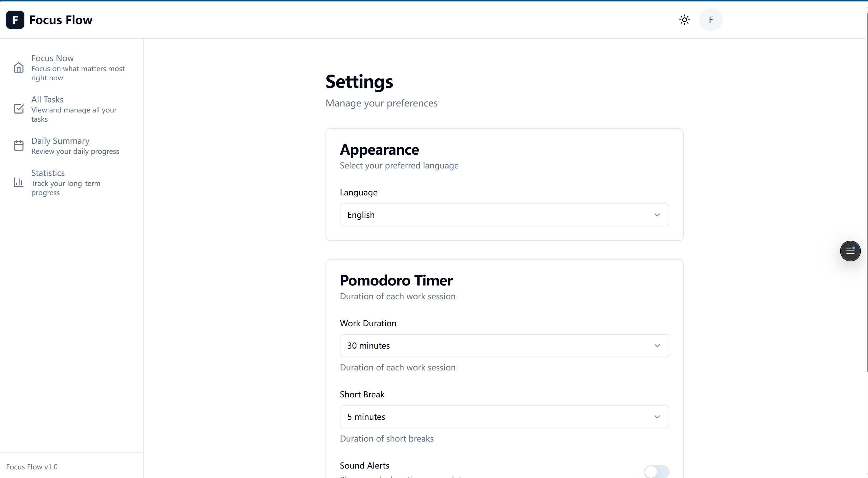Switch to the All Tasks view
This screenshot has height=478, width=868.
[x=47, y=99]
